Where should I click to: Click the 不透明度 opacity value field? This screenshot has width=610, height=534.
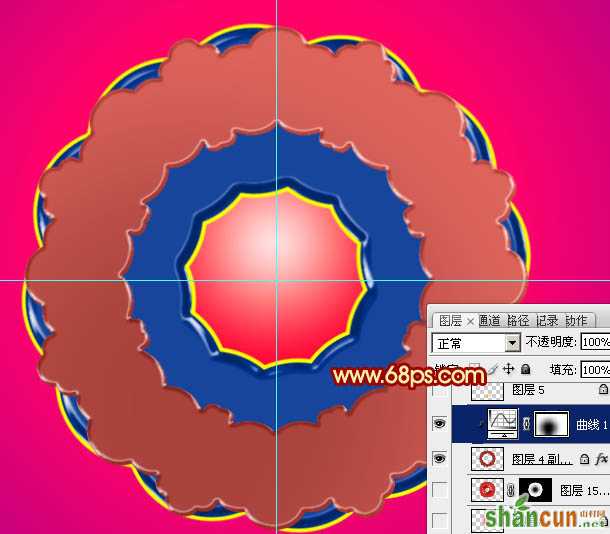[596, 343]
